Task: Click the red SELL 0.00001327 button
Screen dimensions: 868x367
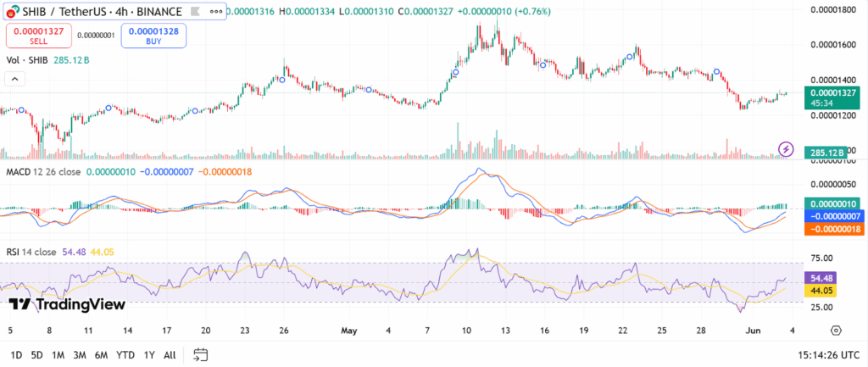Action: coord(38,36)
